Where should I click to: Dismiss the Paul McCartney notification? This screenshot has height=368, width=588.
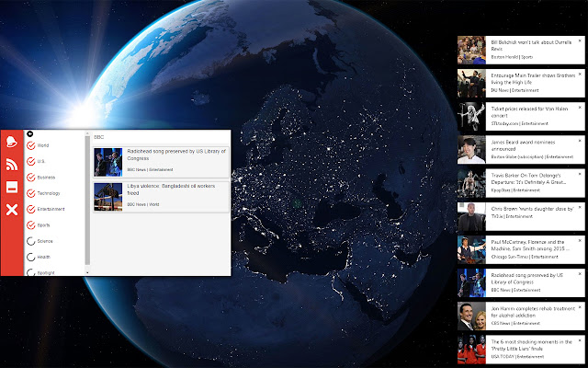click(x=580, y=240)
